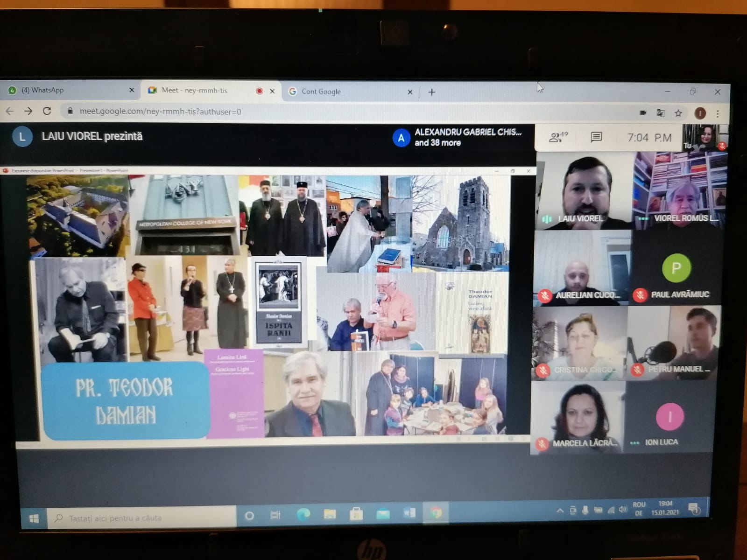Toggle the system volume speaker icon
This screenshot has height=560, width=747.
coord(622,509)
